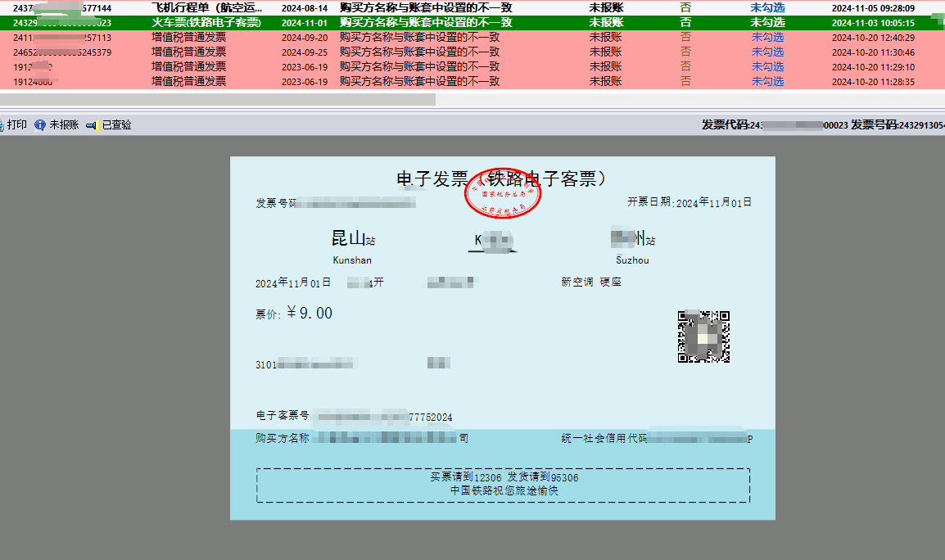Click the ticket price ¥9.00 on invoice
The height and width of the screenshot is (560, 945).
pyautogui.click(x=310, y=313)
